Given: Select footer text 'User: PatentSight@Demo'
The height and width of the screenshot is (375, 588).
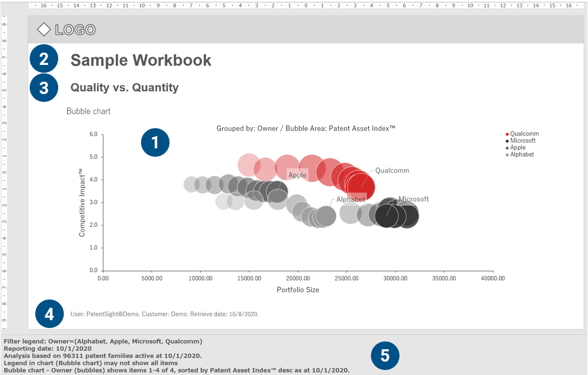Looking at the screenshot, I should coord(164,314).
